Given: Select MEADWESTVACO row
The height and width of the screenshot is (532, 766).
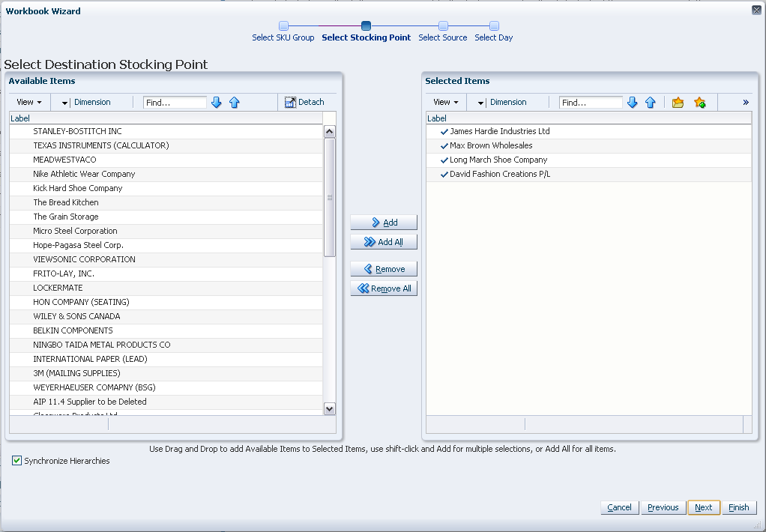Looking at the screenshot, I should point(166,160).
